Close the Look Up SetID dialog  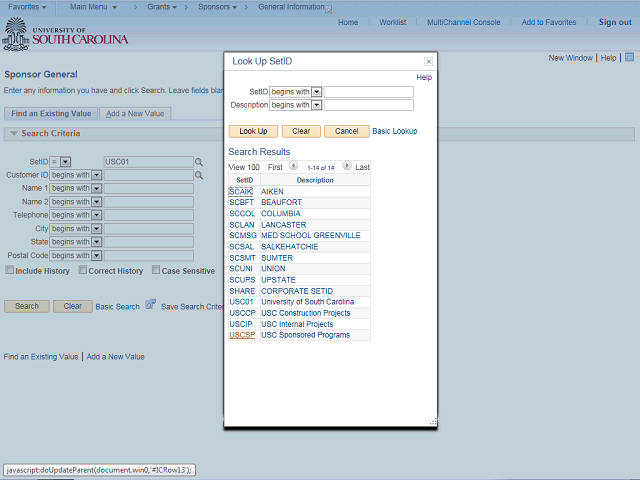click(x=428, y=61)
